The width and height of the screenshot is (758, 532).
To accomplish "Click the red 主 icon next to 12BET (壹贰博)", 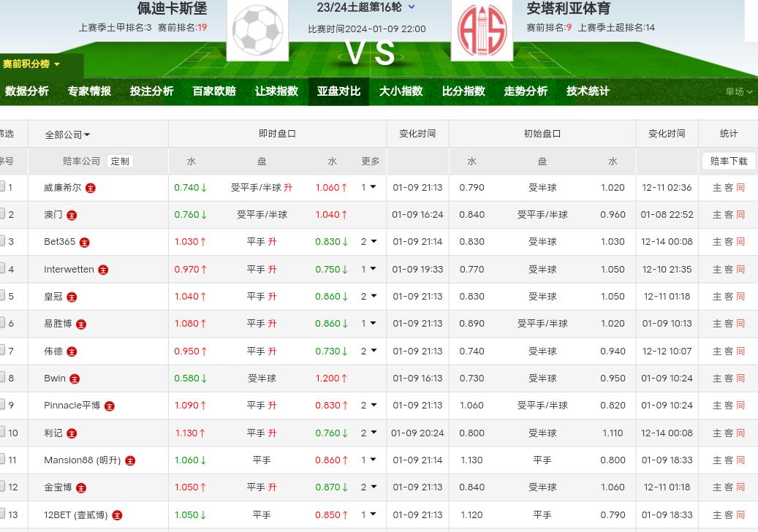I will (117, 515).
